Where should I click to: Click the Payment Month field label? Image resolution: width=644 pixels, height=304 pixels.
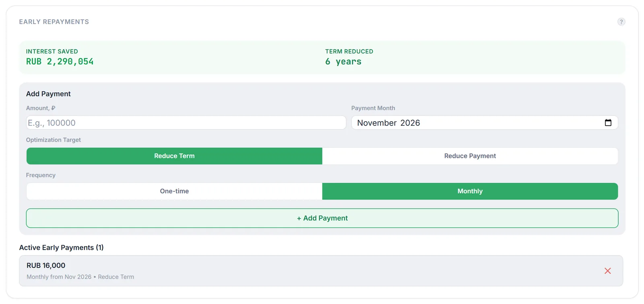click(x=373, y=108)
